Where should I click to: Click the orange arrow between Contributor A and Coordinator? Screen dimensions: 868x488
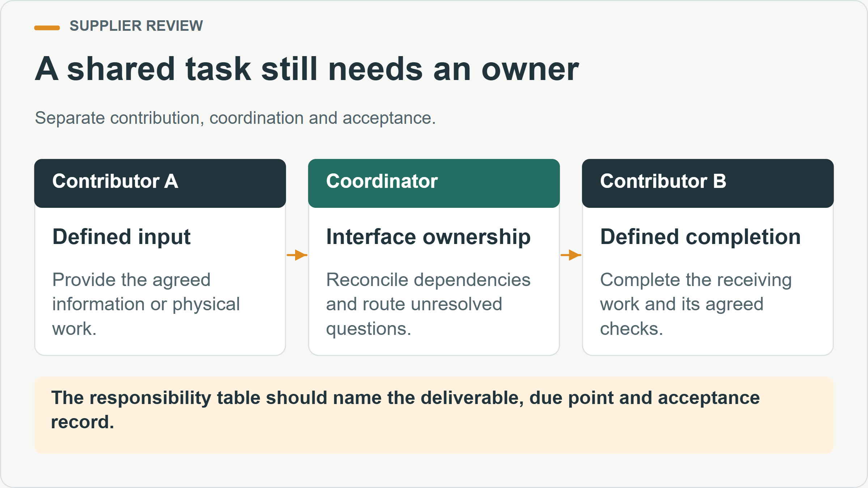tap(297, 255)
